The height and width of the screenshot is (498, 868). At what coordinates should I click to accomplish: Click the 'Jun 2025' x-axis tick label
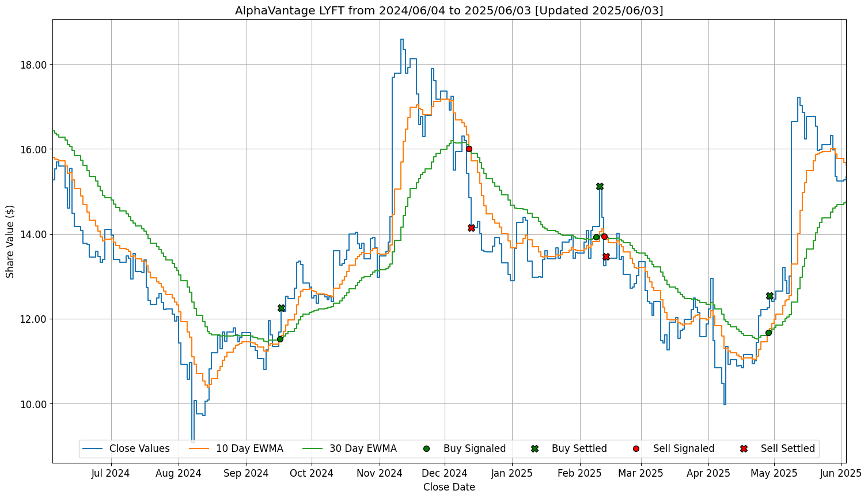coord(841,474)
